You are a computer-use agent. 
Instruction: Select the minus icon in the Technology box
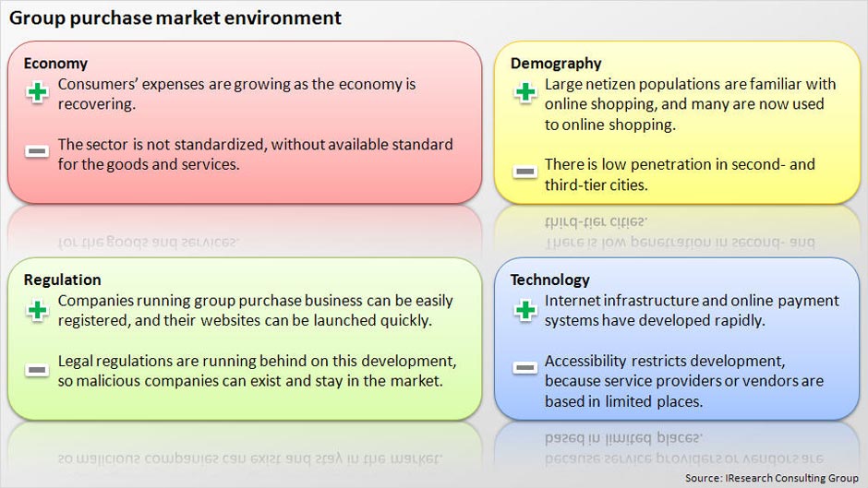tap(525, 368)
